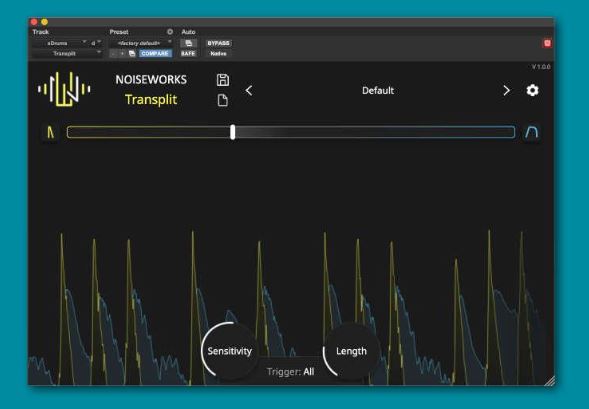This screenshot has width=589, height=409.
Task: Open the factory default preset dropdown
Action: click(x=141, y=43)
